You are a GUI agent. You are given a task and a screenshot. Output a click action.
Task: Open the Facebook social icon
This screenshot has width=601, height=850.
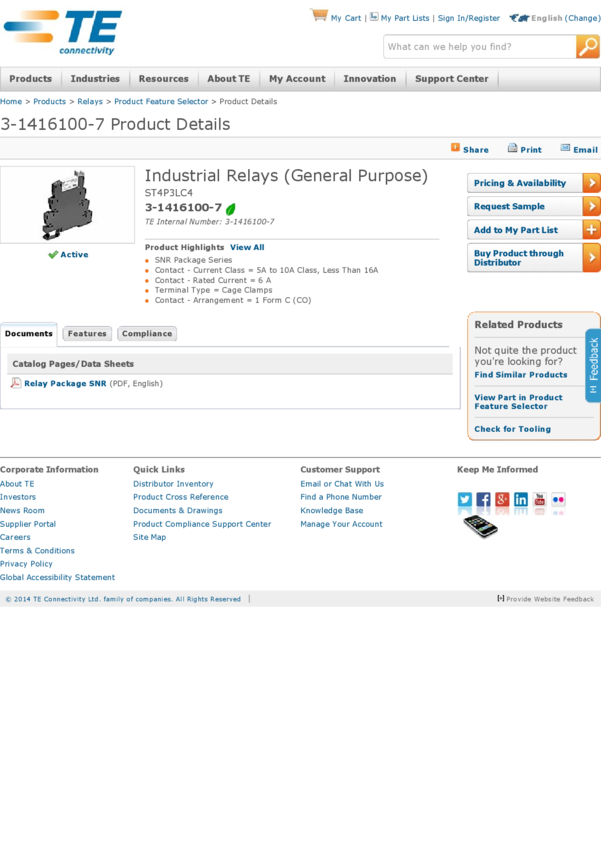tap(483, 499)
